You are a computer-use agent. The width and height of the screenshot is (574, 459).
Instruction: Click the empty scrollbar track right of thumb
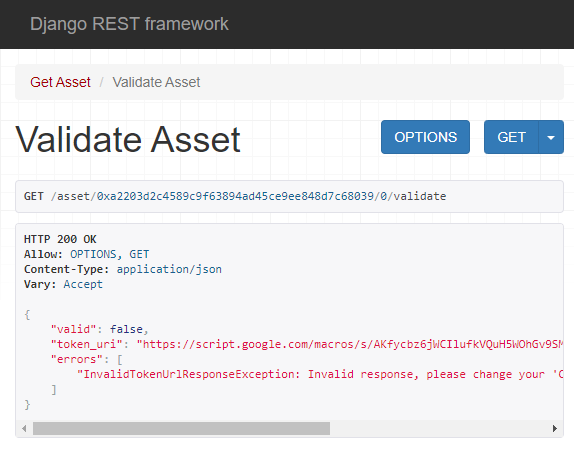pos(440,428)
